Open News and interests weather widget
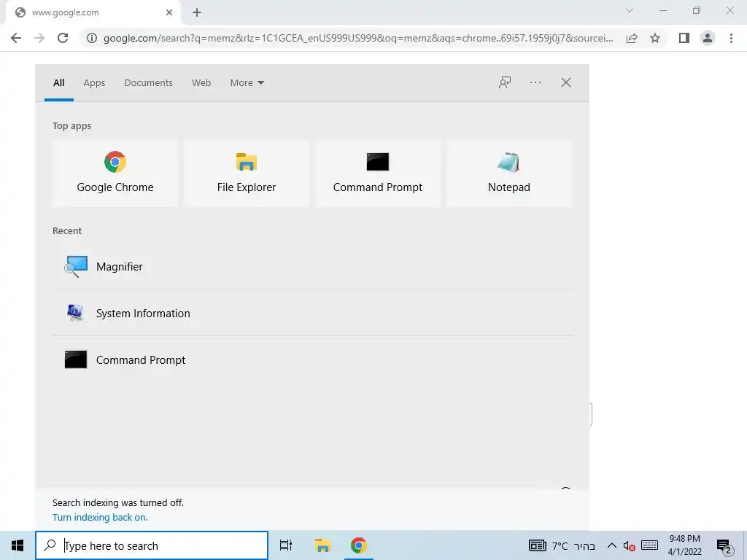Image resolution: width=747 pixels, height=560 pixels. (x=562, y=545)
